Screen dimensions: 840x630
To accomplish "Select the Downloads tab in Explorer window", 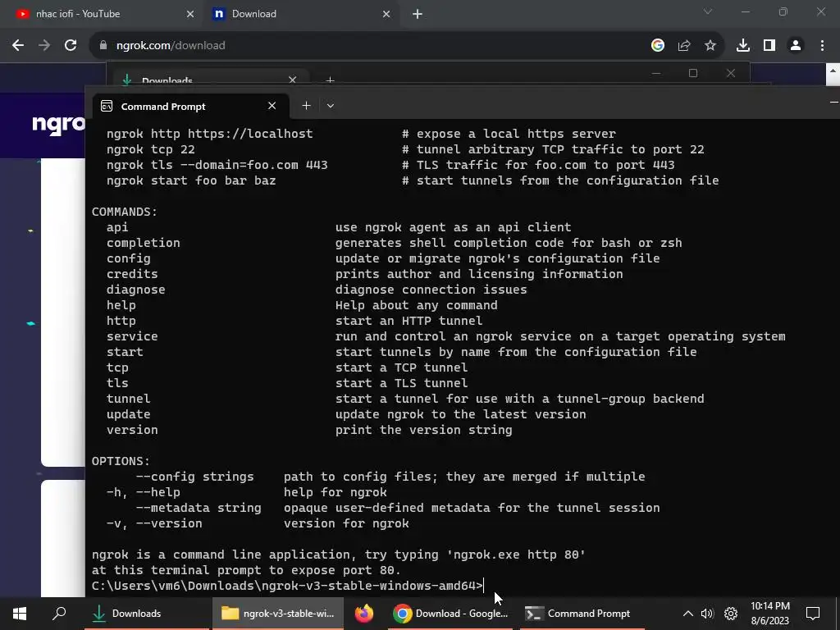I will [210, 77].
